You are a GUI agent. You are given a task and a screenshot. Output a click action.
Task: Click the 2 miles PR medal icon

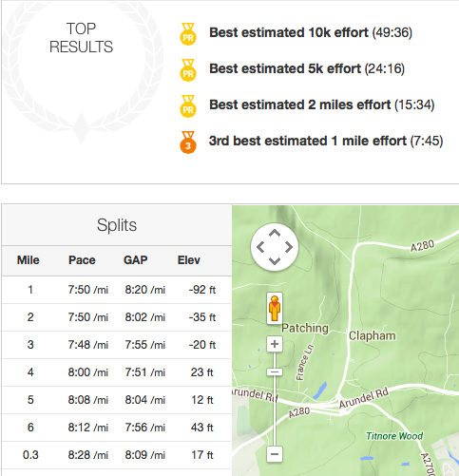[x=188, y=106]
